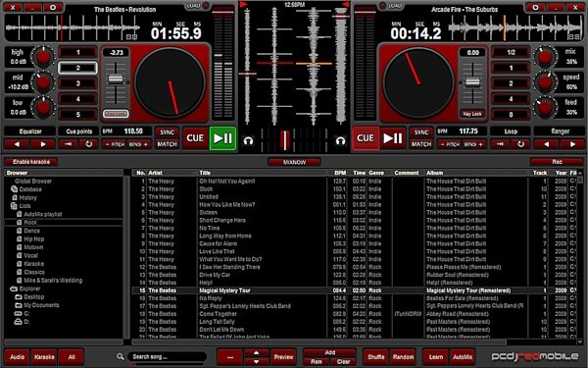
Task: Click the search magnifier icon beside Search song
Action: pos(120,356)
